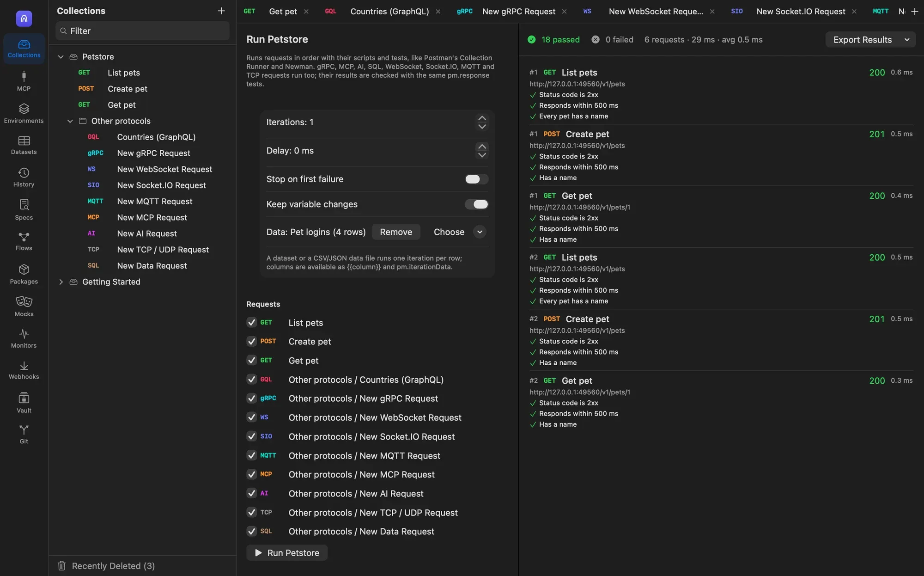Click the app logo icon in the sidebar
Viewport: 924px width, 576px height.
(24, 18)
